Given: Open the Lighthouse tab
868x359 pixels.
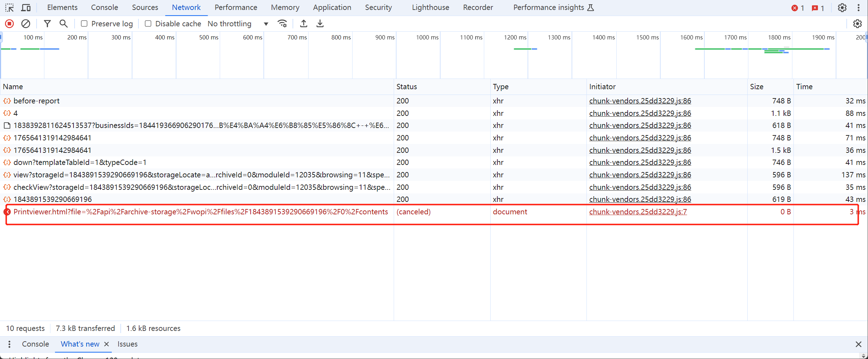Looking at the screenshot, I should (430, 7).
